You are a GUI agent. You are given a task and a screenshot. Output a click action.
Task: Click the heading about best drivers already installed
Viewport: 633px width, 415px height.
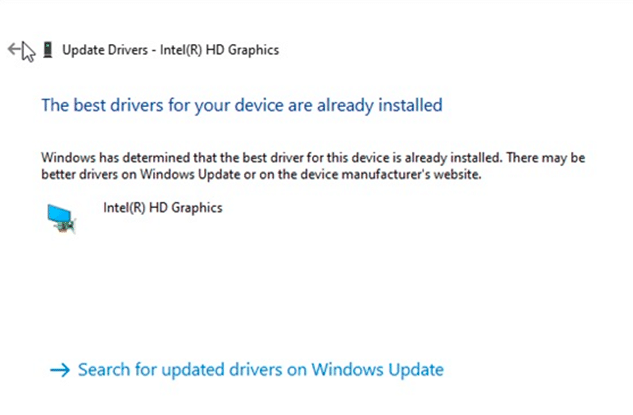242,105
